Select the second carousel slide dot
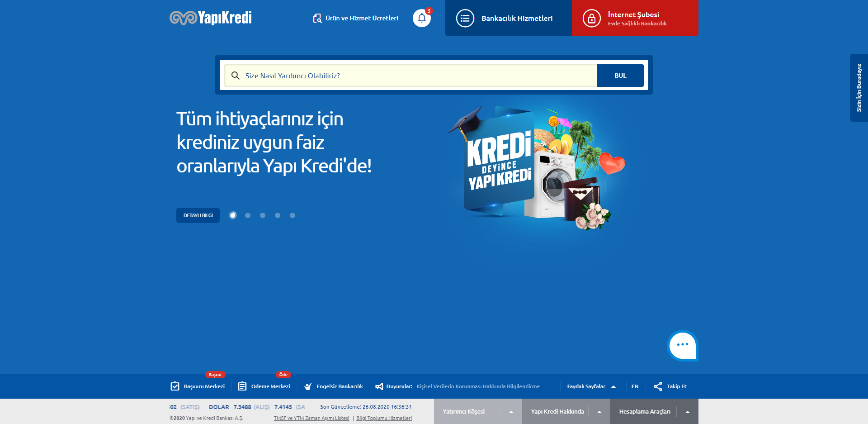This screenshot has height=424, width=868. 248,215
